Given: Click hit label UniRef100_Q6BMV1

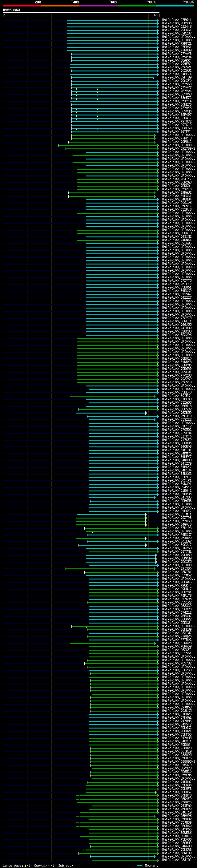Looking at the screenshot, I should 177,731.
